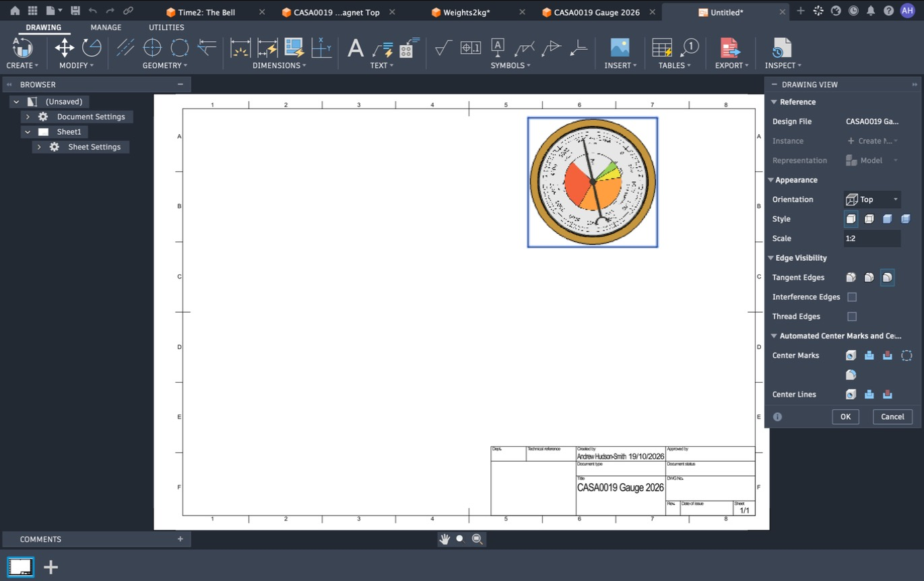Image resolution: width=924 pixels, height=581 pixels.
Task: Add a new sheet with plus button
Action: click(x=51, y=567)
